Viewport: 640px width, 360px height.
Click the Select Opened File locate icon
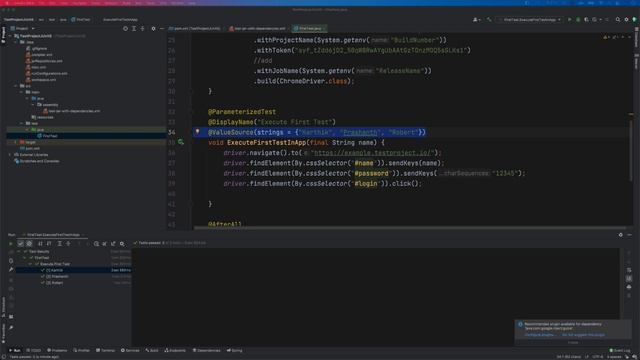coord(125,29)
